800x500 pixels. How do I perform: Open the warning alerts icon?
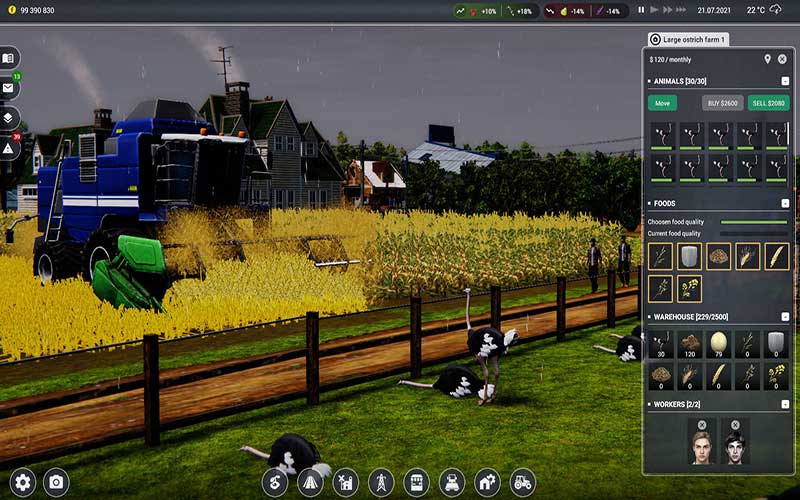(9, 148)
